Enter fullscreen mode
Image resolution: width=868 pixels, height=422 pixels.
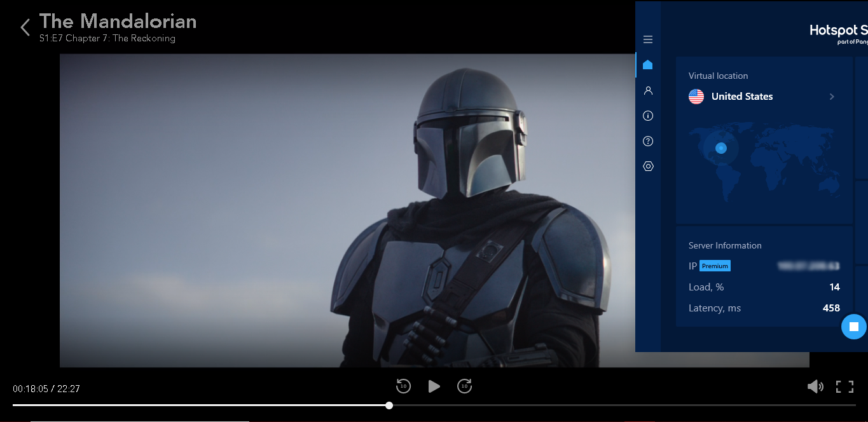pos(844,386)
